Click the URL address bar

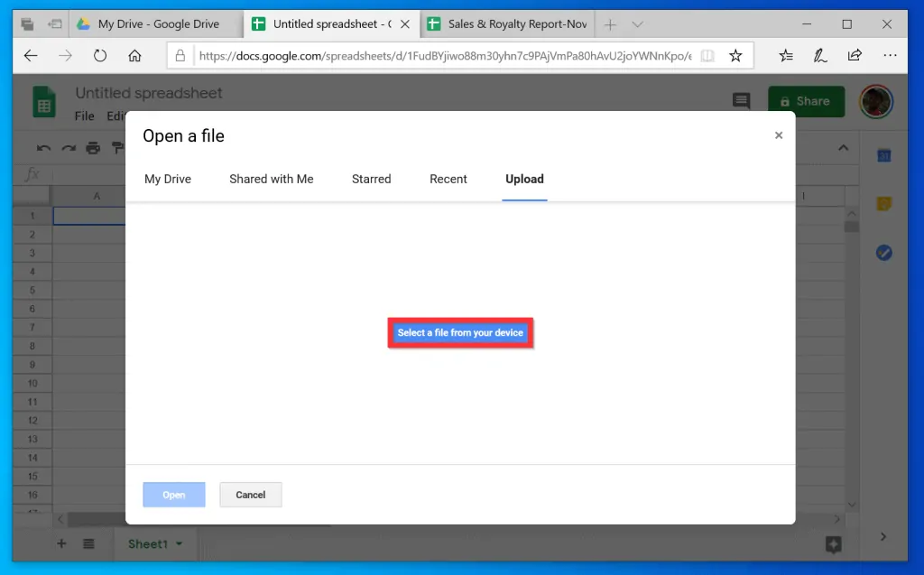point(442,56)
